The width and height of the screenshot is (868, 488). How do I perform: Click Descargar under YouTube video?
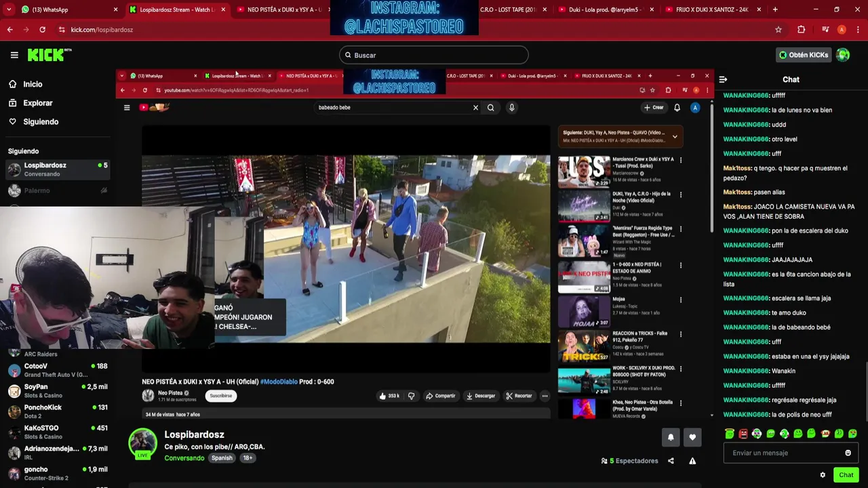click(x=480, y=396)
